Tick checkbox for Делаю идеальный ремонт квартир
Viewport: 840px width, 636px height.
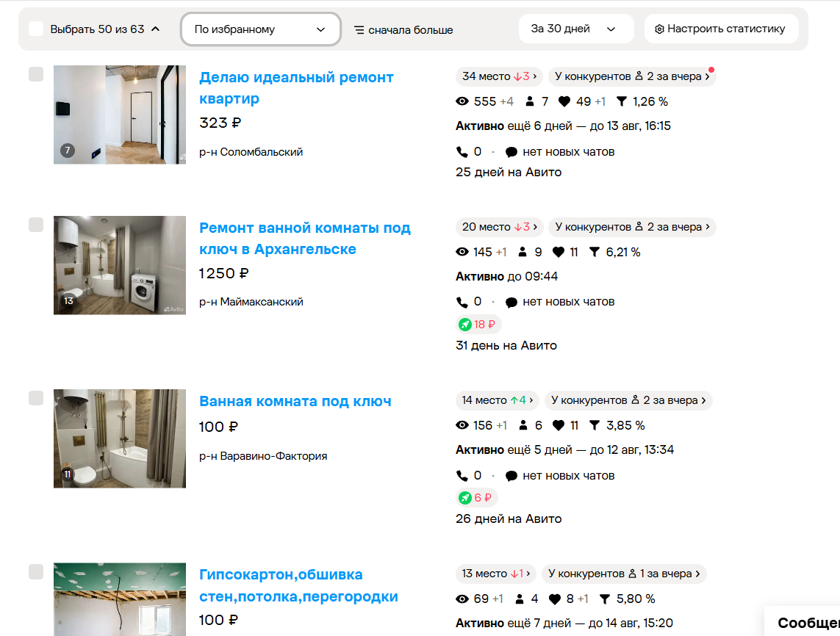tap(36, 74)
